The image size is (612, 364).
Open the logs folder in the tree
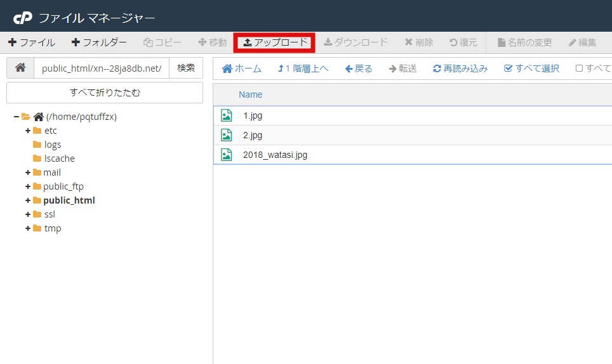click(x=53, y=145)
